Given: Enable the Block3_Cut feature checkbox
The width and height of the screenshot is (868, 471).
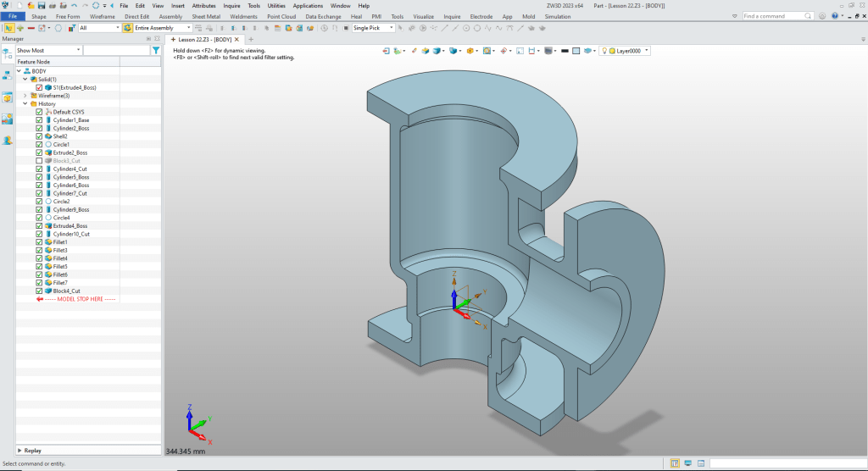Looking at the screenshot, I should tap(39, 161).
